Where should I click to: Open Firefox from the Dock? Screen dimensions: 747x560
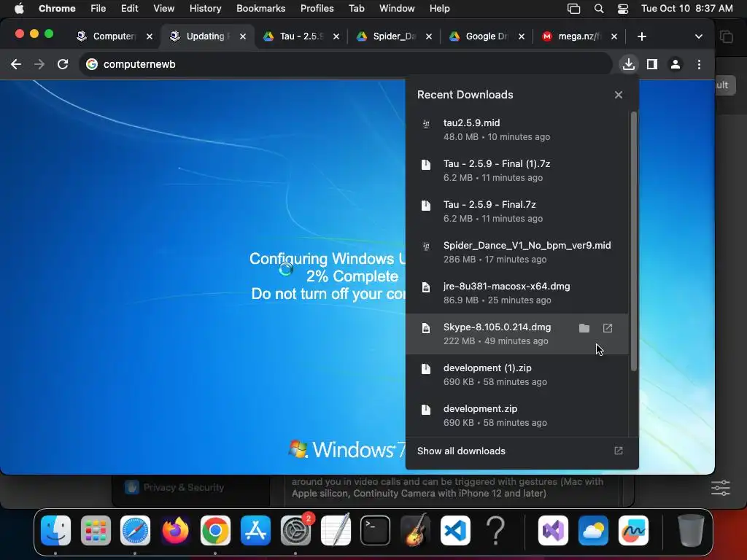(x=175, y=531)
